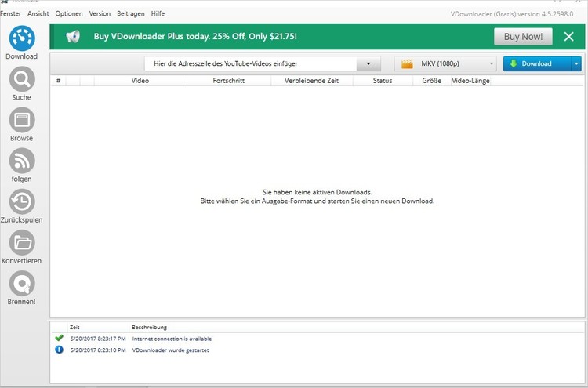Sort by the Fortschritt column header
This screenshot has width=588, height=388.
pos(229,81)
